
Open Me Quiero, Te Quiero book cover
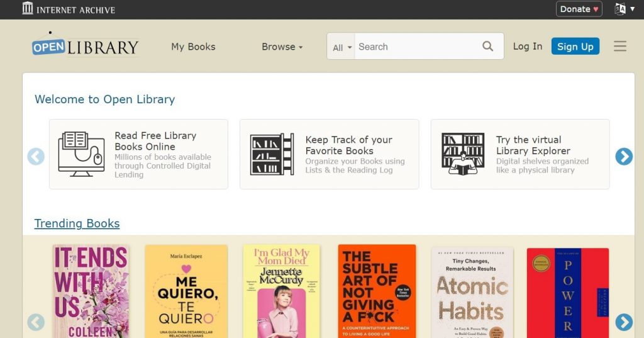186,291
